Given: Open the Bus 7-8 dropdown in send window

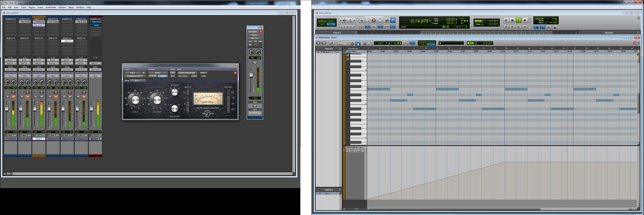Looking at the screenshot, I should point(255,38).
